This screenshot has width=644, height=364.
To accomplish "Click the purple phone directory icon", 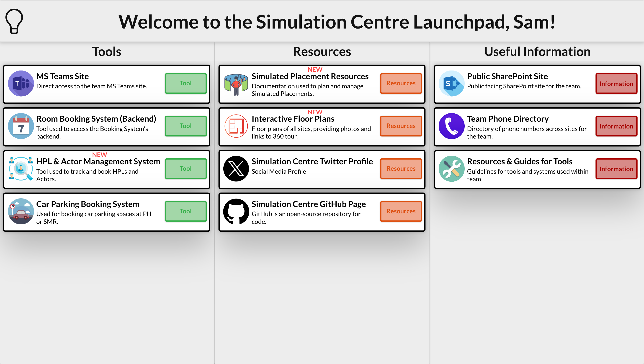I will coord(451,126).
